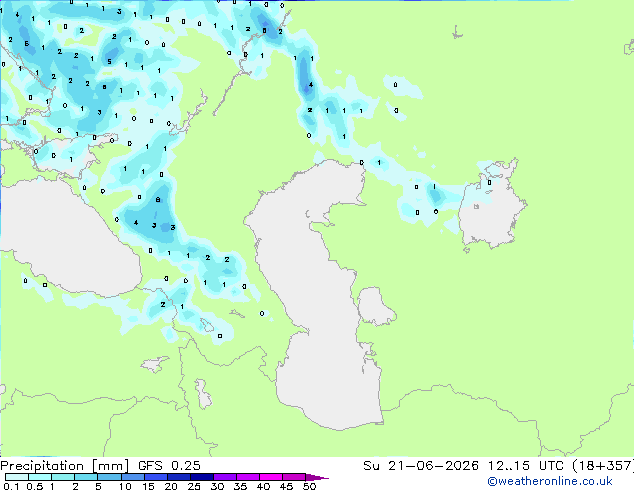Click the Aral Sea on the map
Viewport: 634px width, 490px height.
click(x=491, y=212)
